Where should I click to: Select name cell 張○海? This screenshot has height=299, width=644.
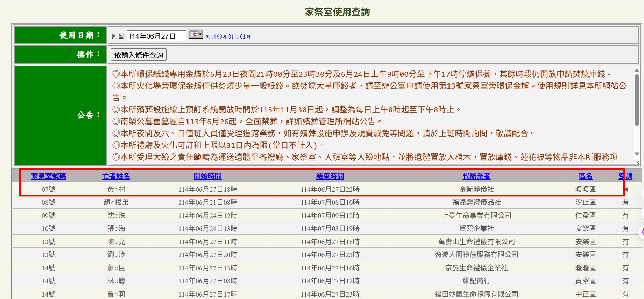click(x=116, y=228)
